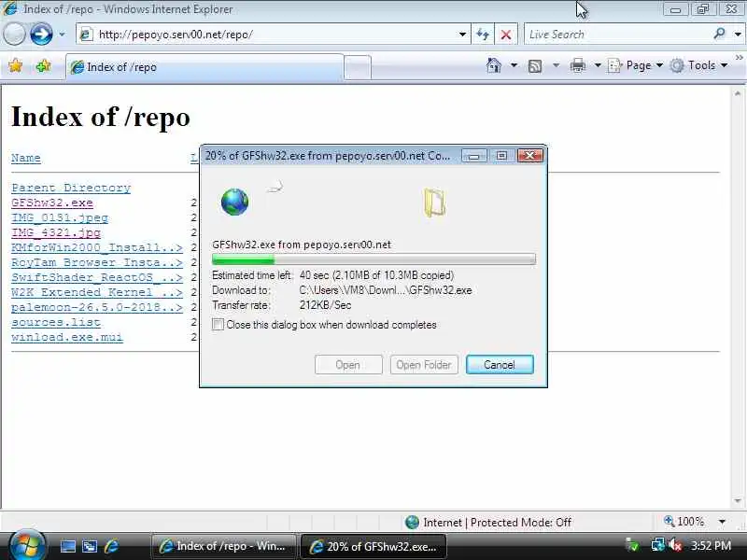Click the Back navigation button
Image resolution: width=747 pixels, height=560 pixels.
pyautogui.click(x=14, y=35)
